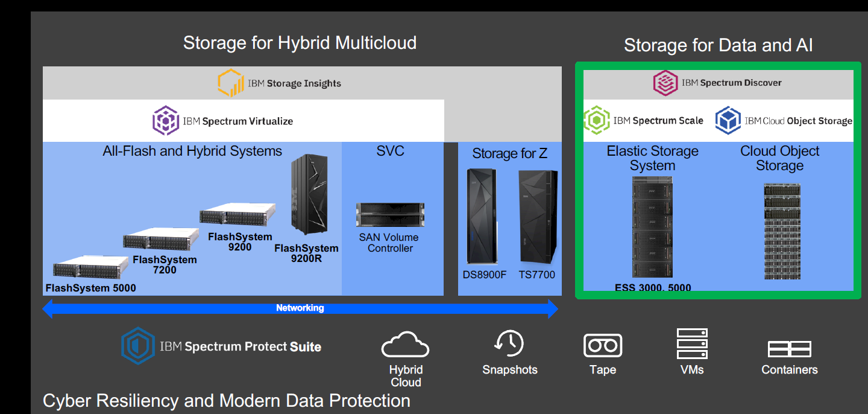Click the IBM Spectrum Scale green hexagon logo
The height and width of the screenshot is (414, 868).
click(596, 120)
